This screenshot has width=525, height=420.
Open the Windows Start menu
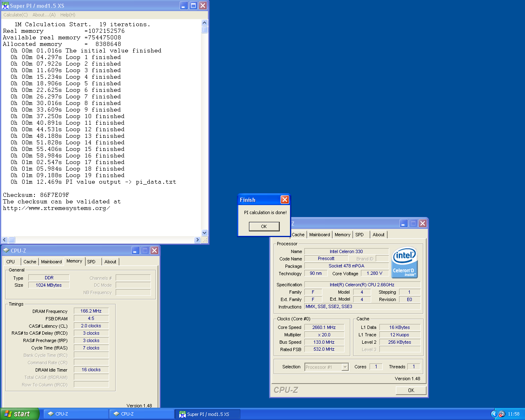20,414
